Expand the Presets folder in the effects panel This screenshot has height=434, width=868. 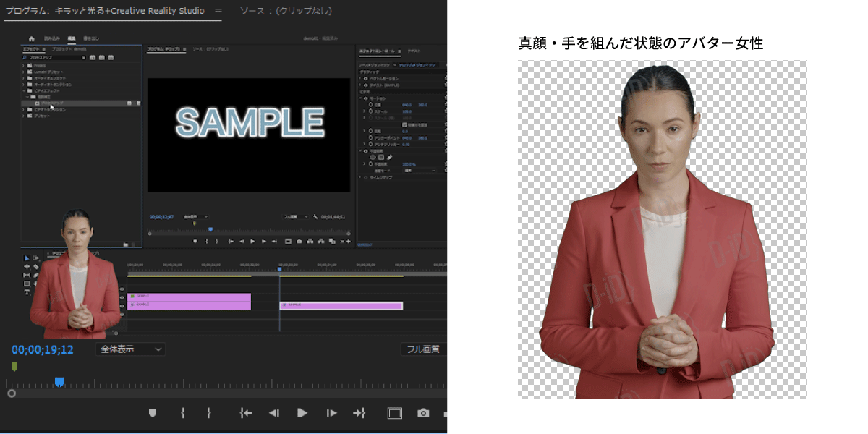pos(24,66)
